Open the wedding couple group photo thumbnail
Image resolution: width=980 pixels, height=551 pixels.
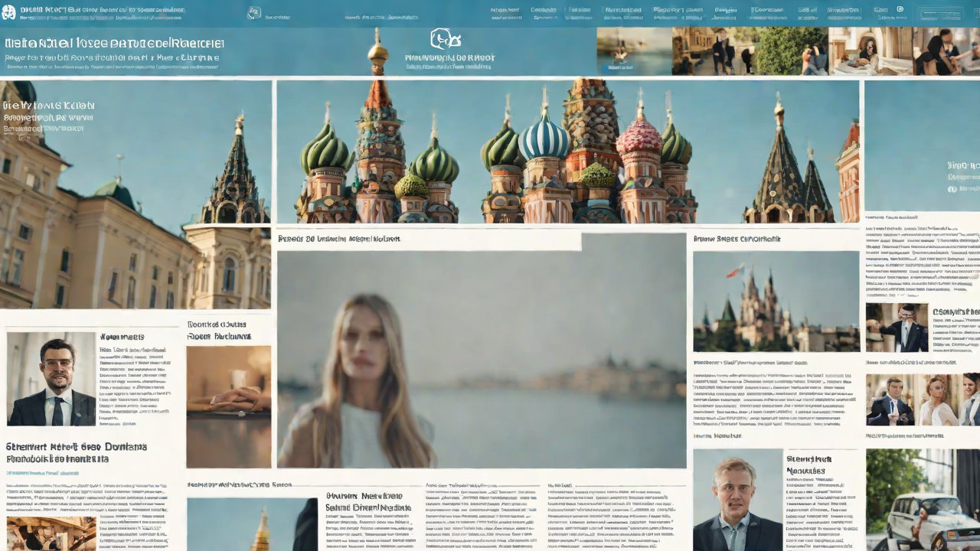pyautogui.click(x=923, y=399)
